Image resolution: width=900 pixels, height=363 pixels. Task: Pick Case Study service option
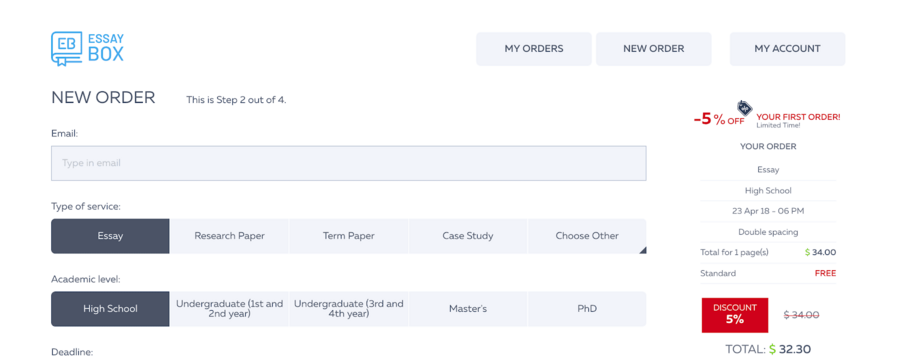pos(468,236)
